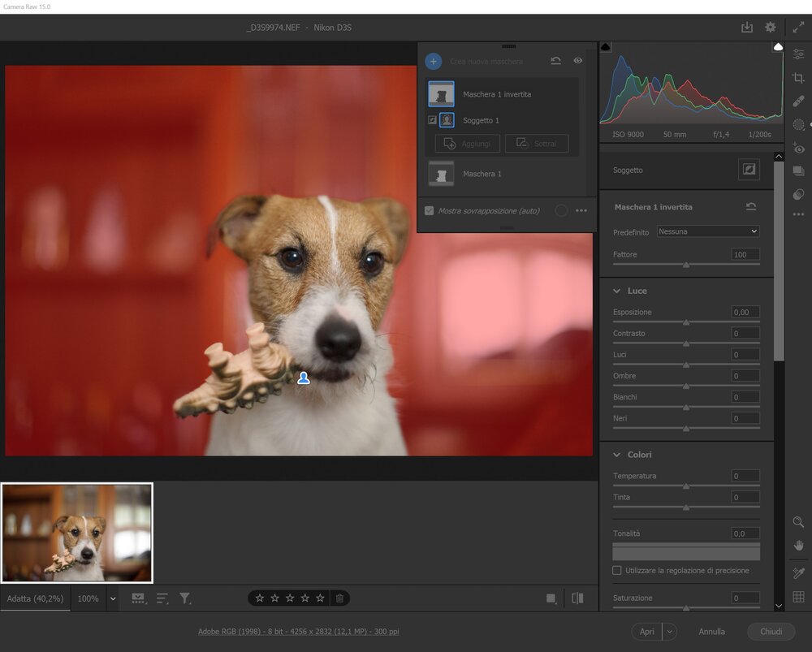812x652 pixels.
Task: Toggle highlight clipping warning on histogram
Action: click(778, 47)
